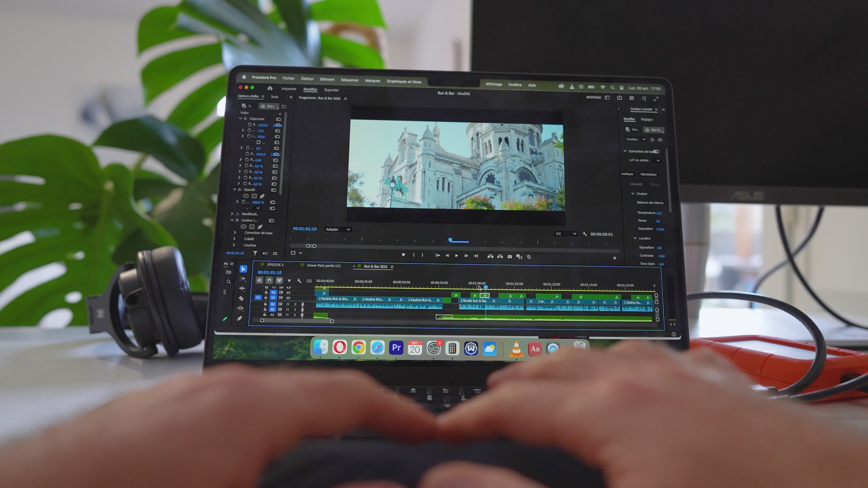Select the Razor tool
This screenshot has height=488, width=868.
click(241, 298)
